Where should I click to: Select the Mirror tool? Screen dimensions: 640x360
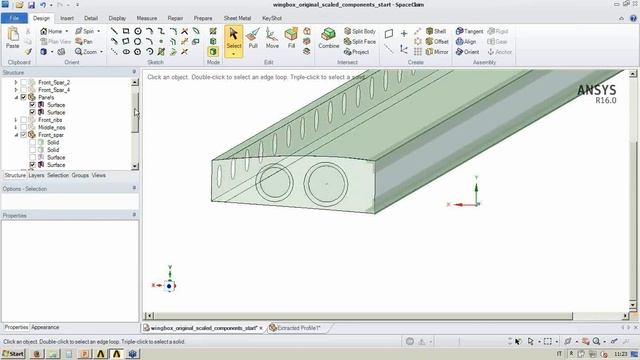coord(437,52)
